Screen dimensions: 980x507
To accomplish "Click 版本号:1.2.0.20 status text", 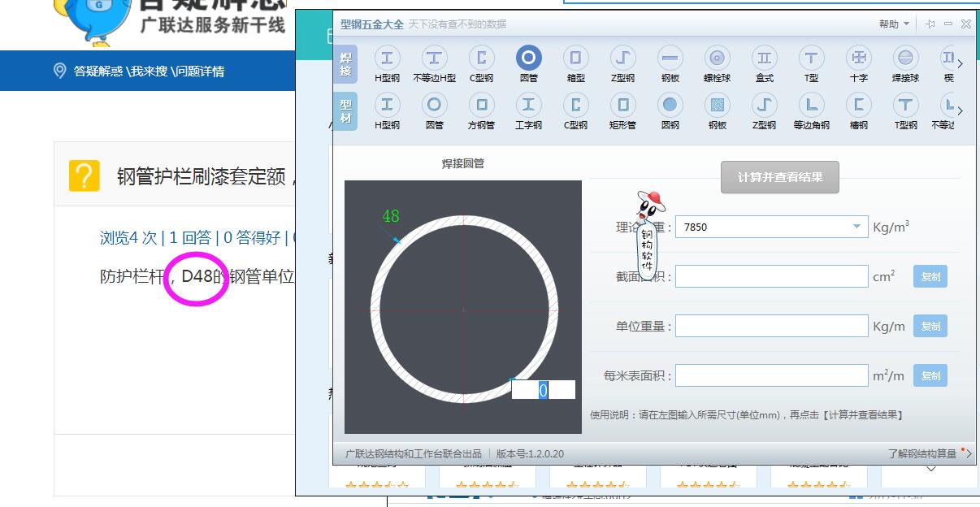I will pyautogui.click(x=530, y=453).
